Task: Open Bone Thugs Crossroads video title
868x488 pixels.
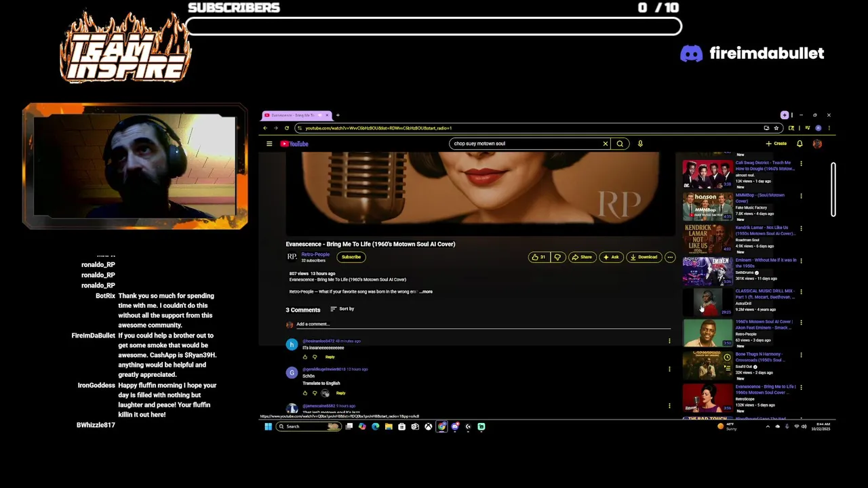Action: point(759,357)
